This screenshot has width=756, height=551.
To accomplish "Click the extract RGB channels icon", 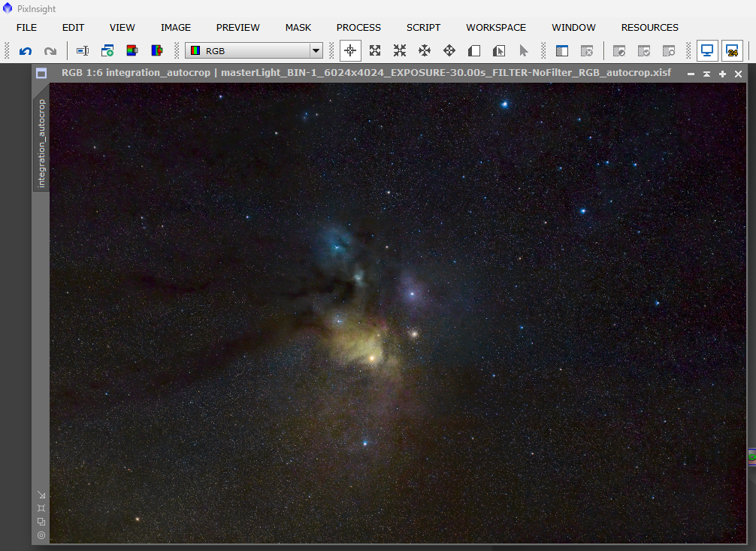I will [x=132, y=50].
